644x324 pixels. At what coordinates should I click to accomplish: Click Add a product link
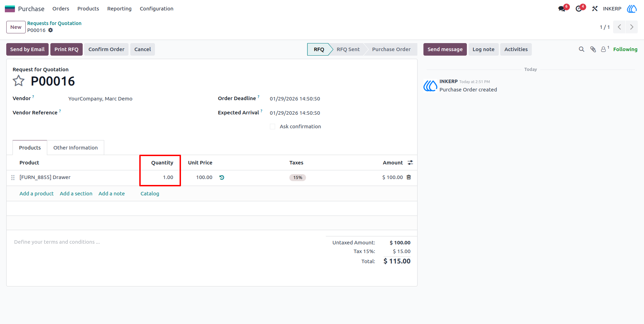tap(36, 194)
